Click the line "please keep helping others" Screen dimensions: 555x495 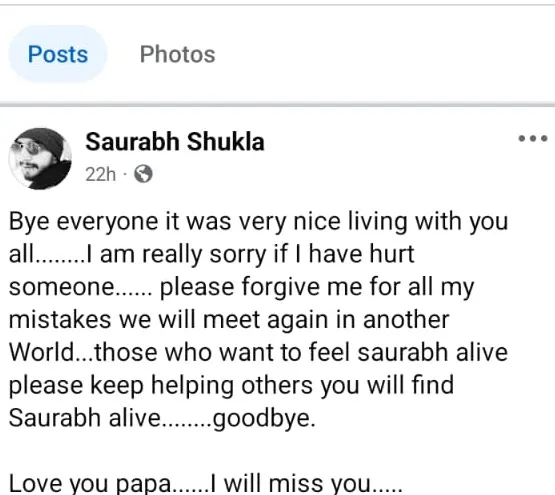coord(231,386)
